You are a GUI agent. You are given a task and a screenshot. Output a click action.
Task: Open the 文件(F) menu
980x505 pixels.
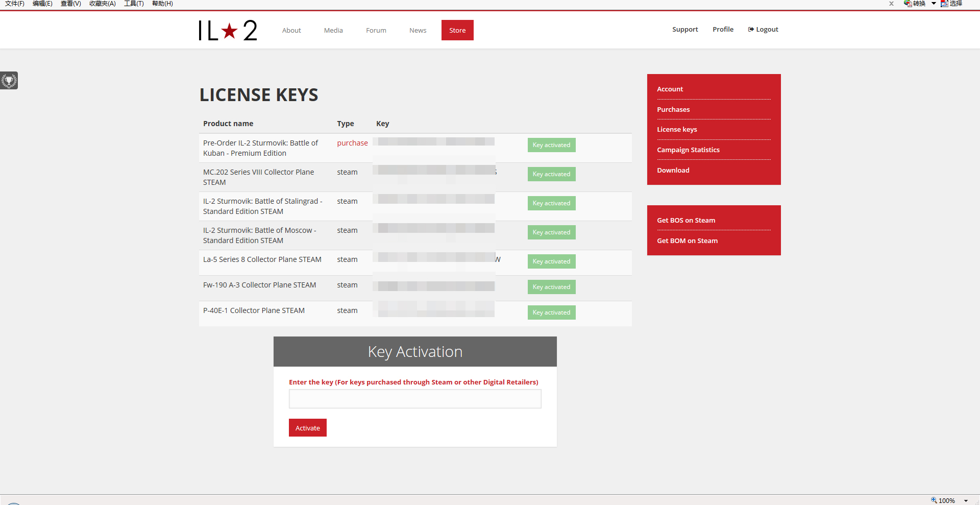pyautogui.click(x=15, y=4)
